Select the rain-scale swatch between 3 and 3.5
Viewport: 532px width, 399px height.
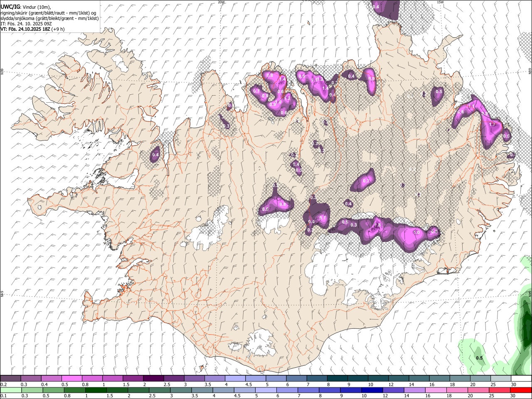(181, 390)
